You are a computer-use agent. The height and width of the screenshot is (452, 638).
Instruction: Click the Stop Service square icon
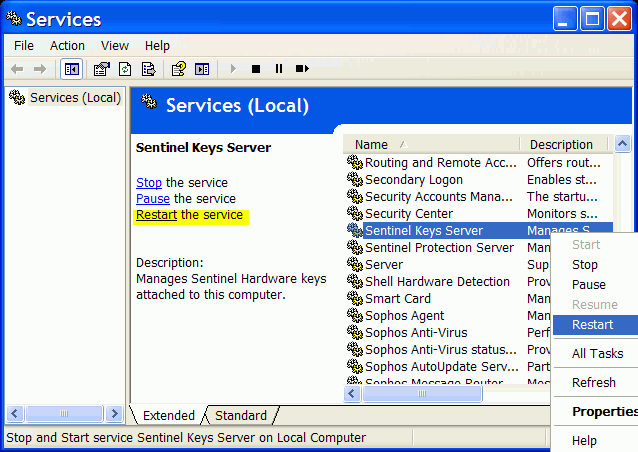point(256,69)
